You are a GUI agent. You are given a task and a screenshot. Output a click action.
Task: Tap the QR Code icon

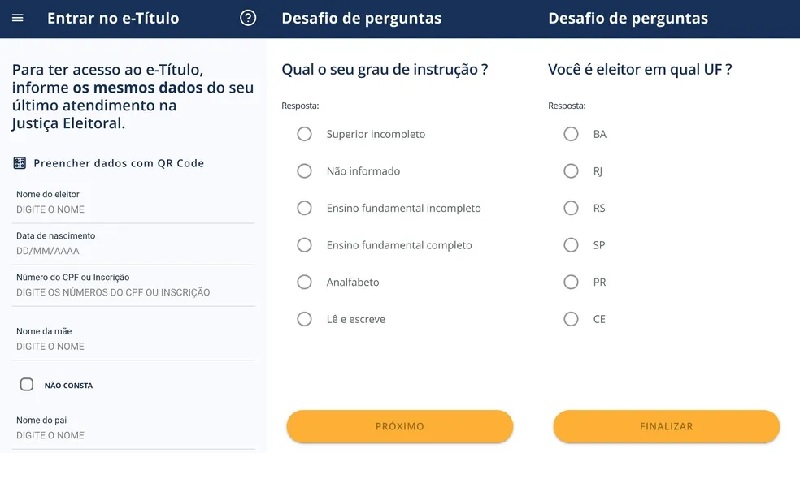point(19,163)
